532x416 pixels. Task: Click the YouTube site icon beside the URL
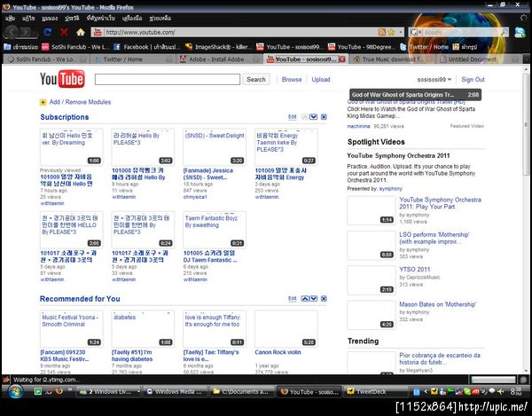(98, 32)
